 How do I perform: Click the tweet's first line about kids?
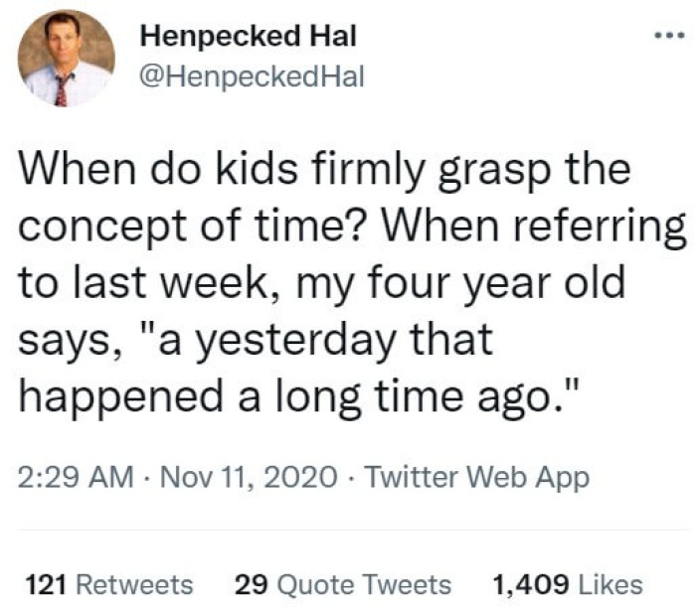[324, 171]
